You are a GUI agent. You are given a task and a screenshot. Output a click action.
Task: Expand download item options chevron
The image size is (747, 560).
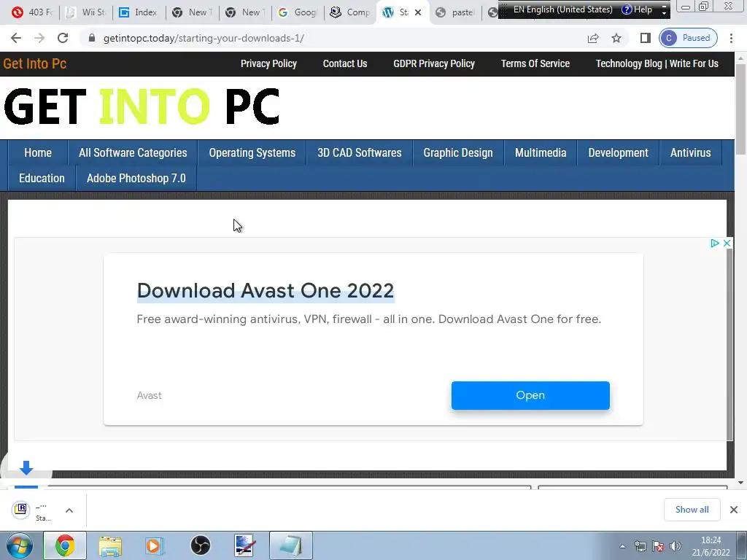pyautogui.click(x=69, y=510)
